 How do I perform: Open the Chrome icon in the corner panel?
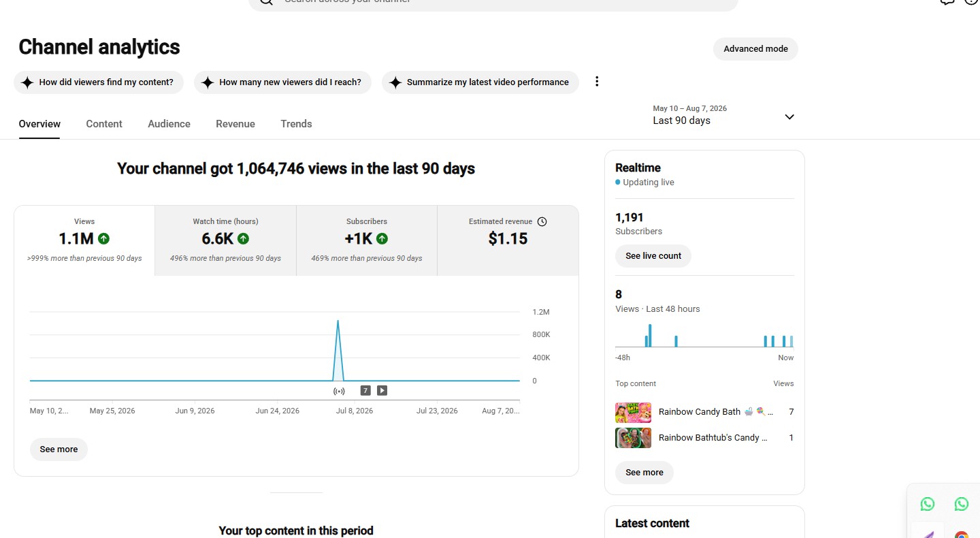click(x=961, y=536)
